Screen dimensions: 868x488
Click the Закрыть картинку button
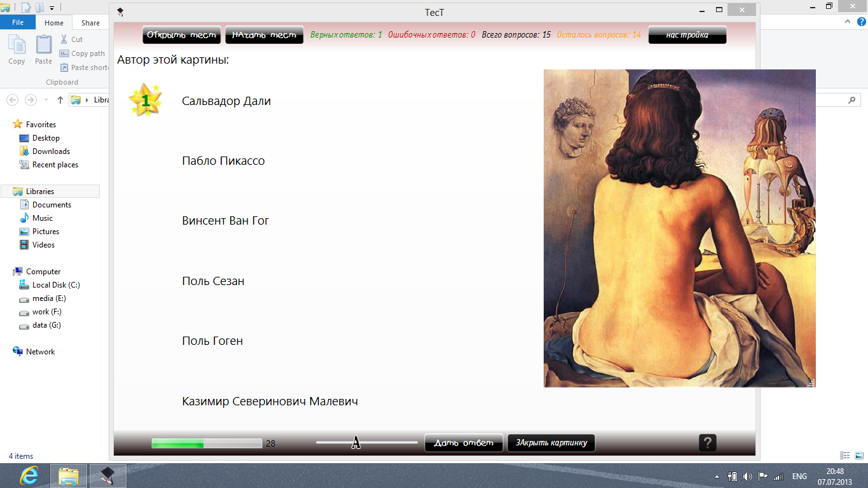551,443
